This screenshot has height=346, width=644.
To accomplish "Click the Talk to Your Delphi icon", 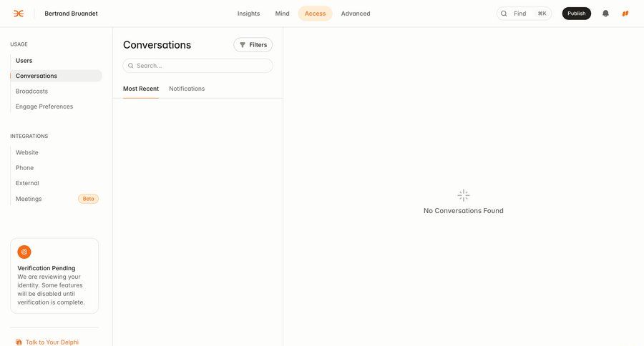I will [19, 342].
